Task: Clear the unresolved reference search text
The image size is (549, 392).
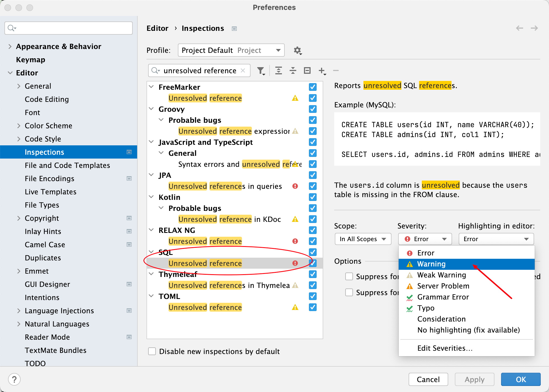Action: pyautogui.click(x=243, y=70)
